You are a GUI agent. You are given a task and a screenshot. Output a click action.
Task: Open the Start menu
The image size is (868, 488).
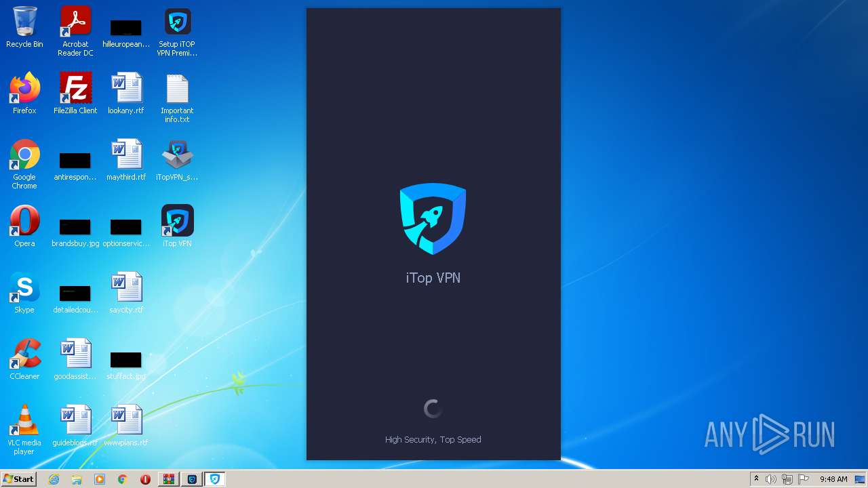[19, 479]
